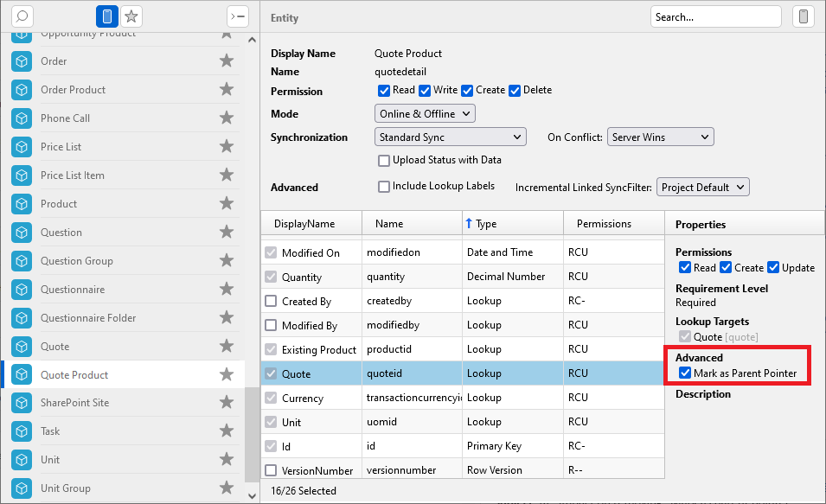
Task: Collapse the entity list panel
Action: (237, 16)
